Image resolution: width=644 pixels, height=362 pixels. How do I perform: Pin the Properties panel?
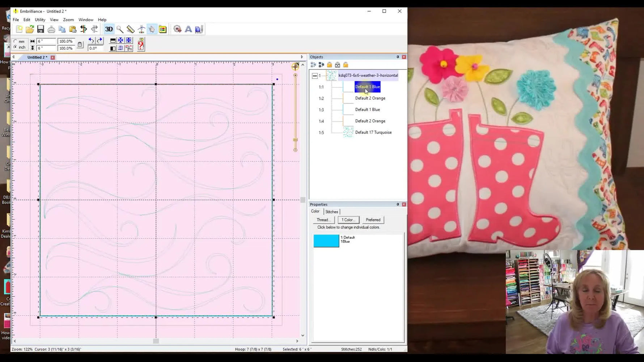coord(398,204)
